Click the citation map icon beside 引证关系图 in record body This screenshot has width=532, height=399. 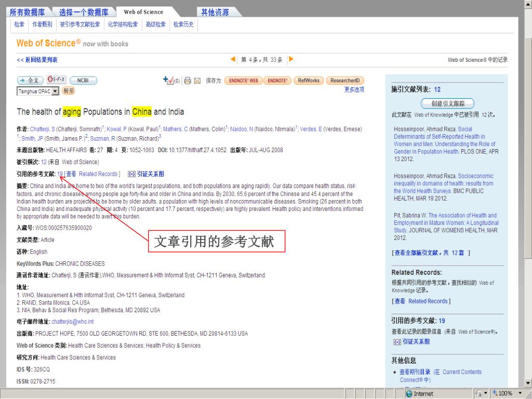pos(131,174)
